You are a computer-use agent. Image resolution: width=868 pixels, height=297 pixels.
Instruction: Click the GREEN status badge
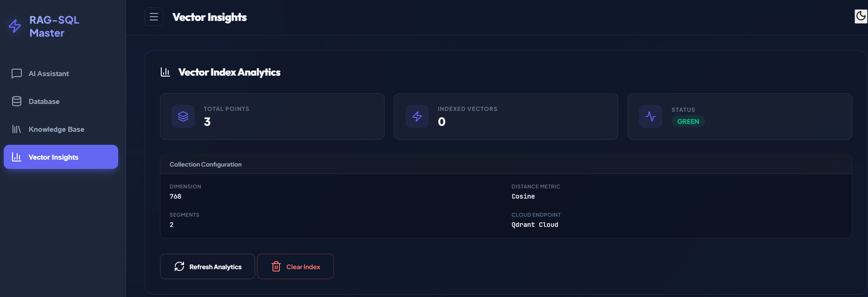click(x=688, y=122)
